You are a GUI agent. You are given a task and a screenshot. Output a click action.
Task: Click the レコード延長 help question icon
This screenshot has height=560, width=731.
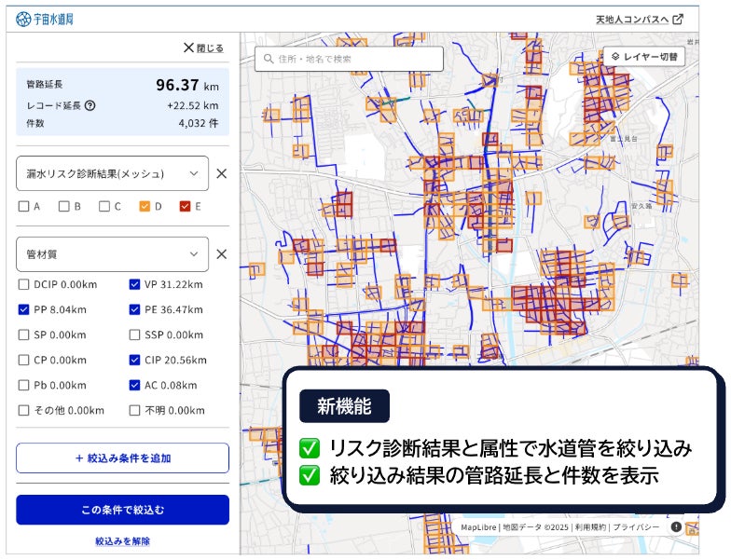pos(90,106)
